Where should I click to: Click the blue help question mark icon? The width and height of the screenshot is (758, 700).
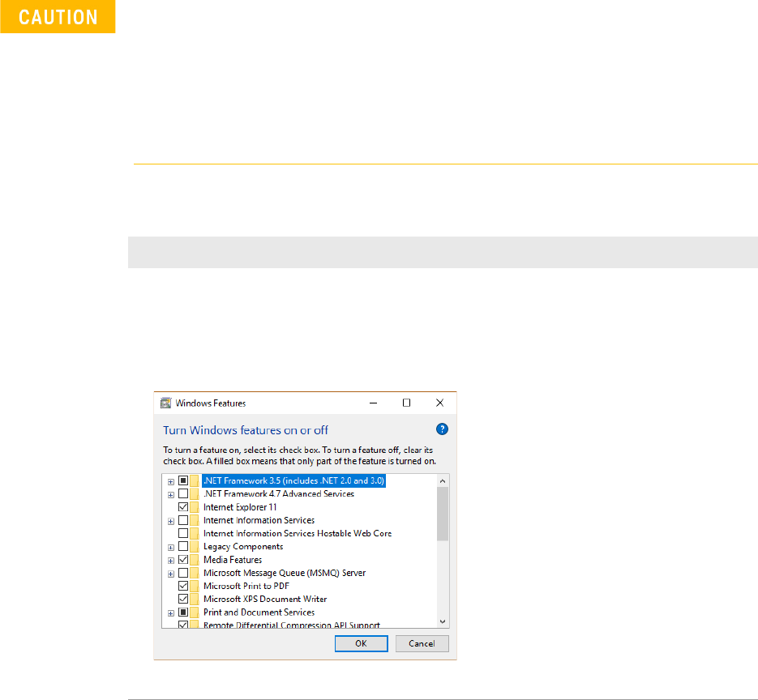click(x=442, y=429)
